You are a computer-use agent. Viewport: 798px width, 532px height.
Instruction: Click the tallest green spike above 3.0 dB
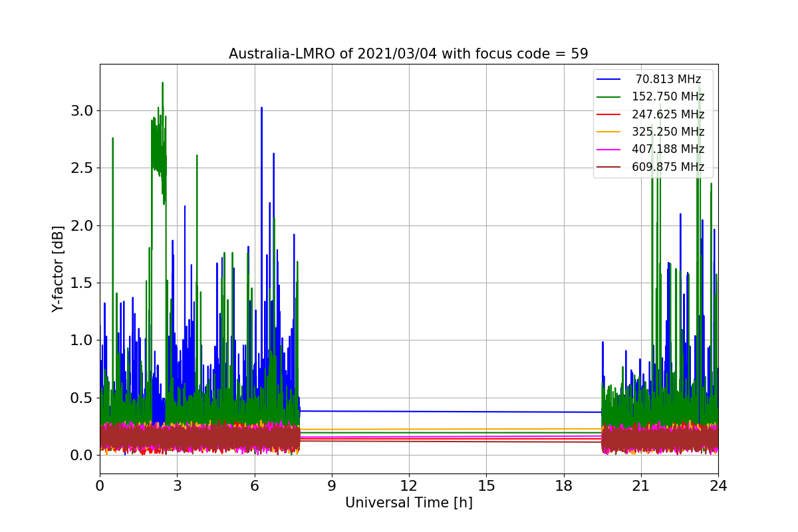[162, 84]
